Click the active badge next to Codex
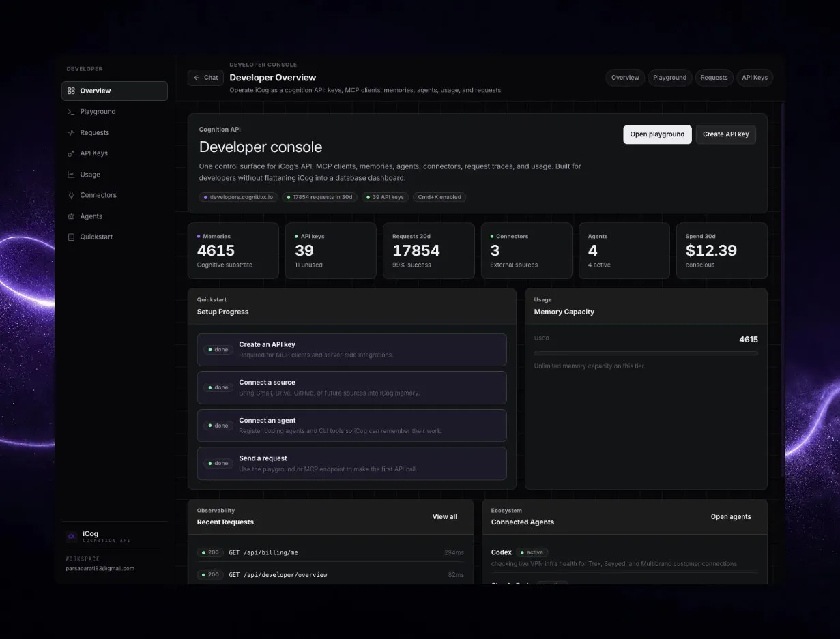Image resolution: width=840 pixels, height=639 pixels. (532, 552)
